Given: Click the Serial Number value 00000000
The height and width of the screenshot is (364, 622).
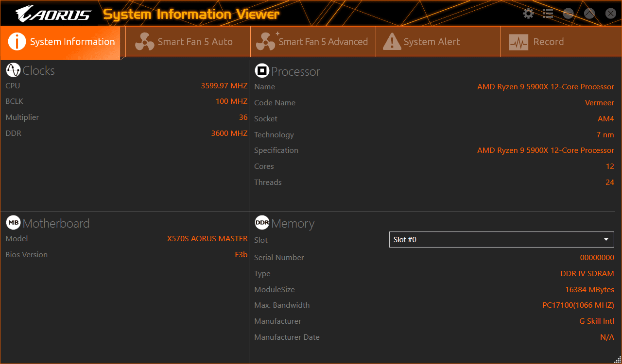Looking at the screenshot, I should (x=597, y=257).
